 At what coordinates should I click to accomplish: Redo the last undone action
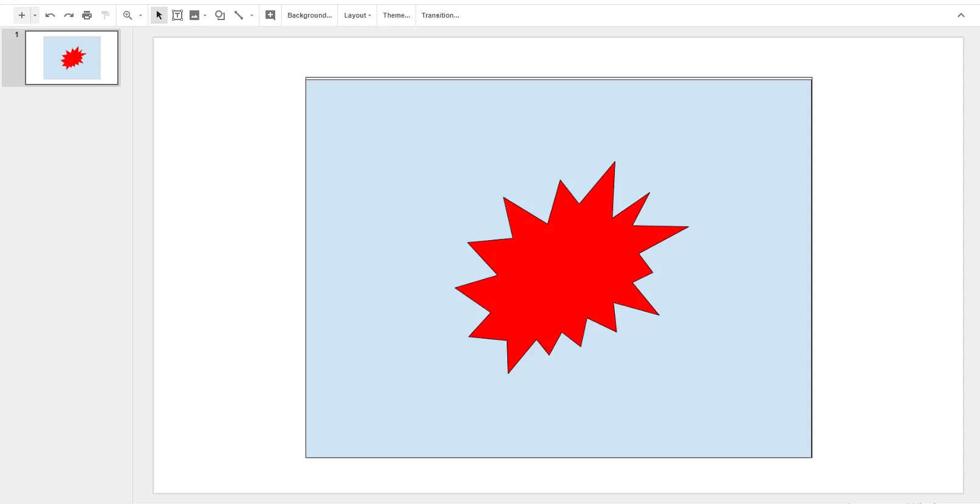pos(69,15)
